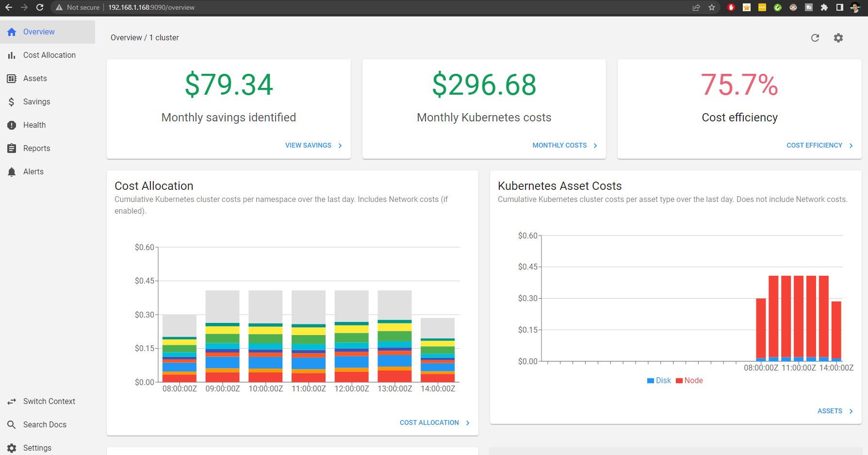Reload the page using browser reload button
Image resolution: width=868 pixels, height=455 pixels.
(40, 7)
